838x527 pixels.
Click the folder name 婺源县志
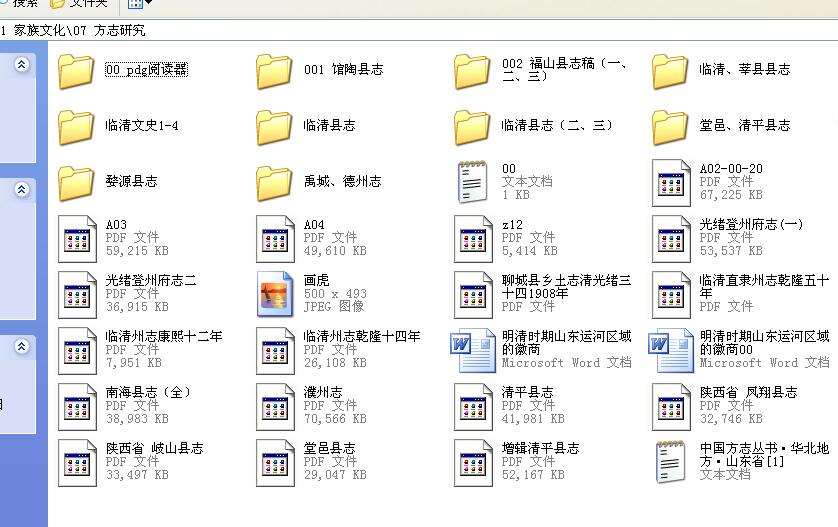point(131,182)
